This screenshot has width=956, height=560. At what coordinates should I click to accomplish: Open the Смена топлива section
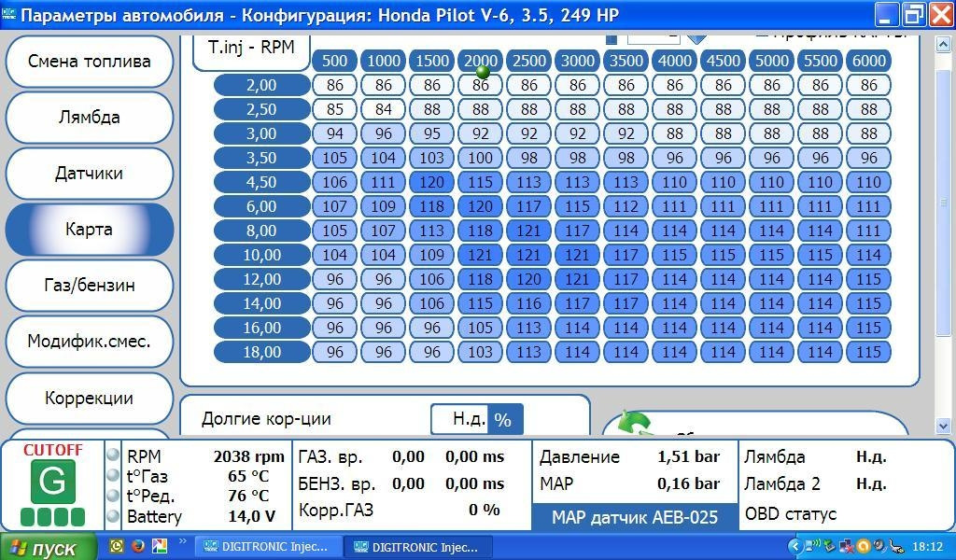89,62
